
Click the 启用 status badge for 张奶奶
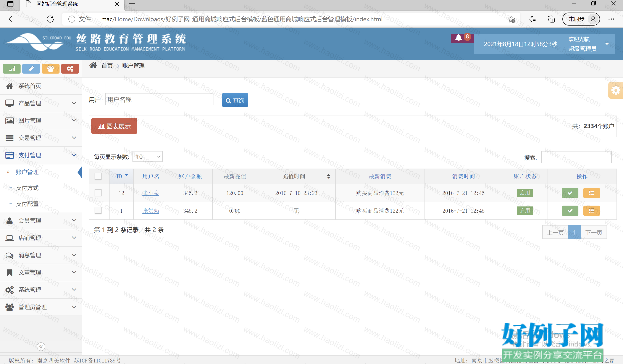click(525, 211)
